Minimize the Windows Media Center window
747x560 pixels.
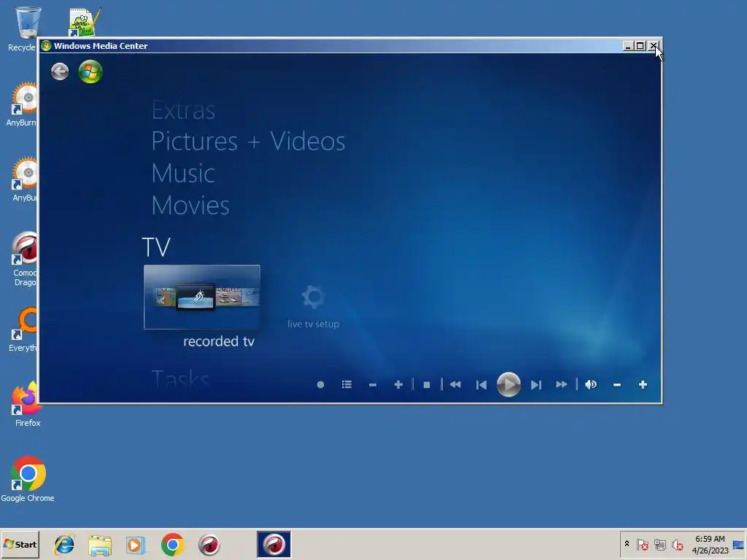pyautogui.click(x=628, y=46)
